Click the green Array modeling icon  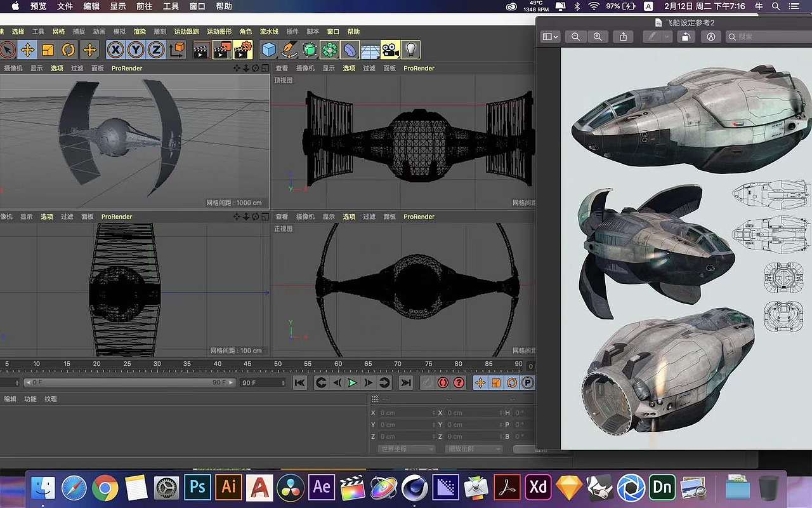pyautogui.click(x=329, y=50)
